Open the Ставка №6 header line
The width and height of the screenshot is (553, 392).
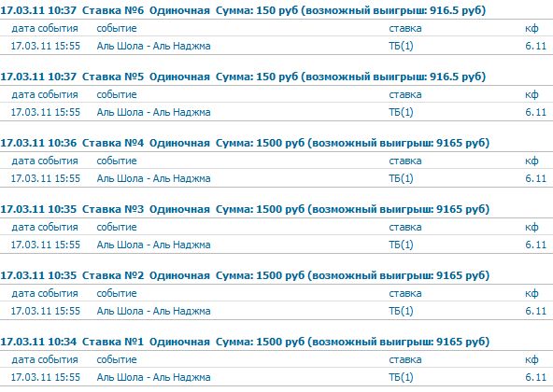[x=243, y=10]
